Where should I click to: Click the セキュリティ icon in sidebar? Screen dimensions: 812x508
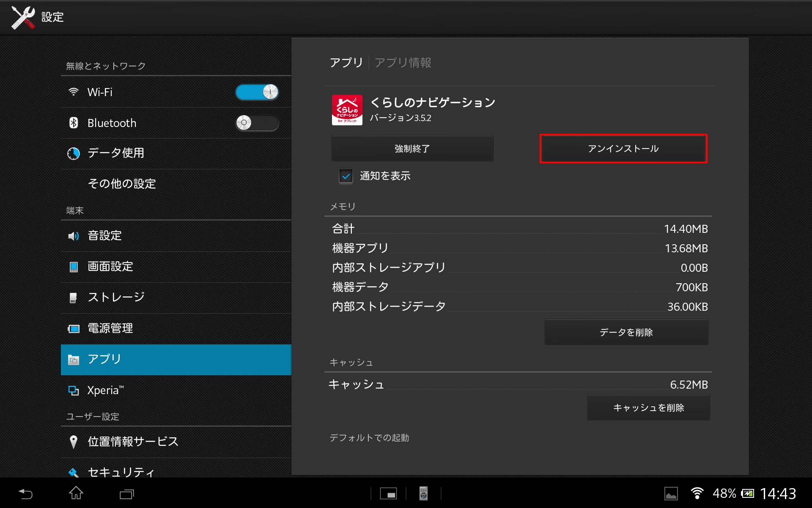click(74, 472)
